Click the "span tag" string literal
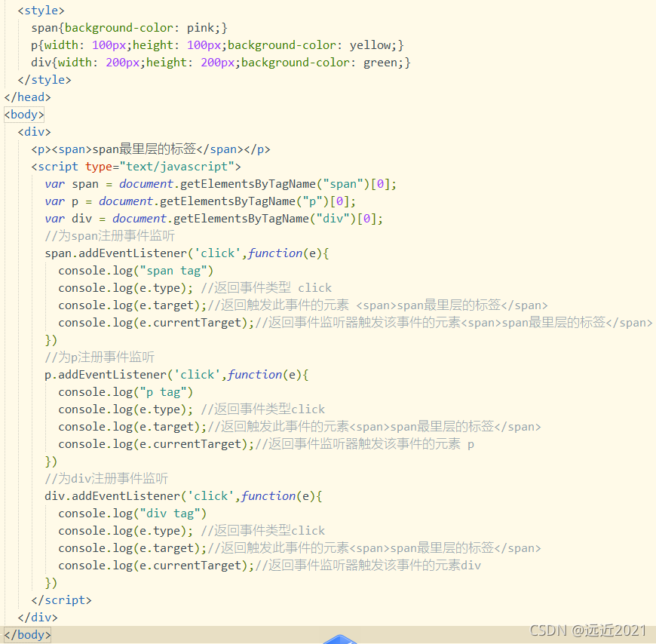Viewport: 656px width, 644px height. click(176, 271)
